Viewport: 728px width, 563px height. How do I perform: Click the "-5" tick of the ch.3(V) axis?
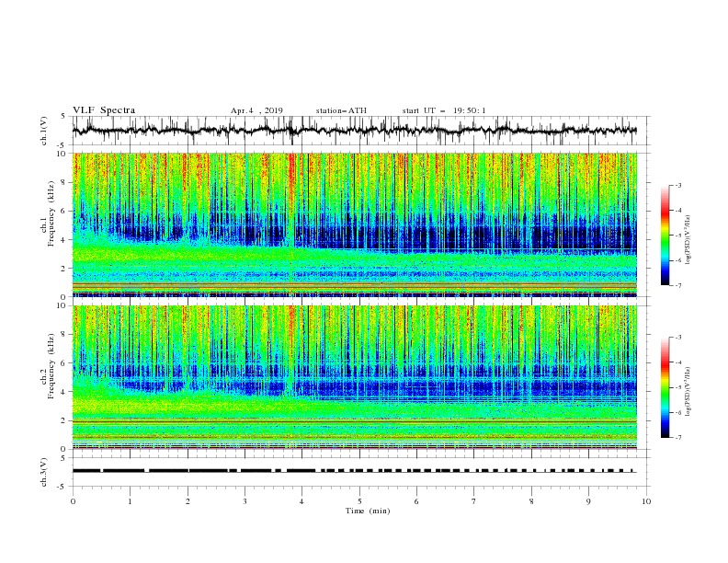[63, 487]
